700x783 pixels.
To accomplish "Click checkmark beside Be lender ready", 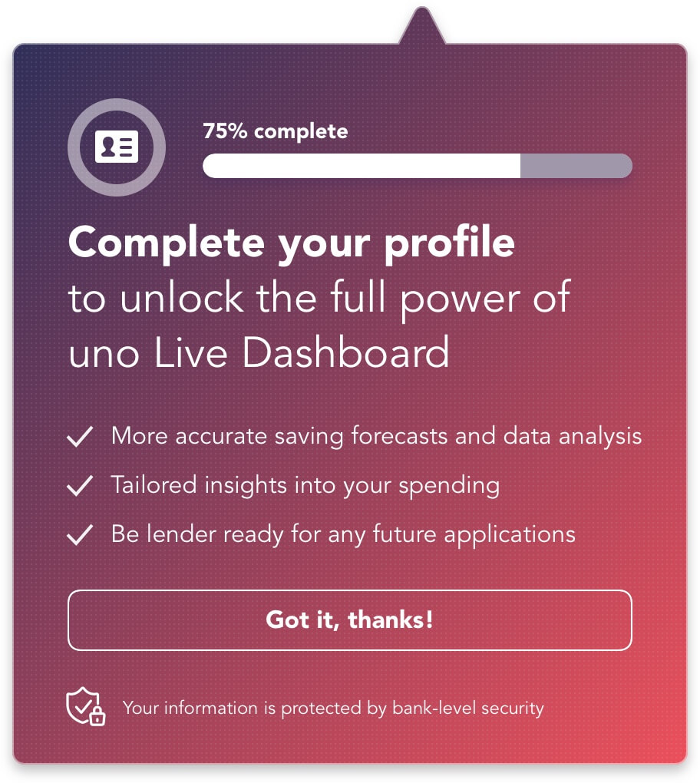I will pyautogui.click(x=80, y=534).
